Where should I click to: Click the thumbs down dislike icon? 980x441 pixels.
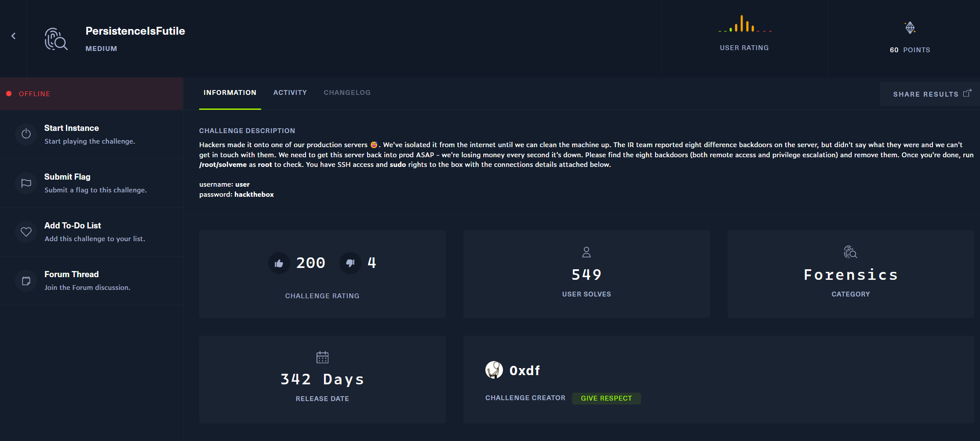[350, 263]
